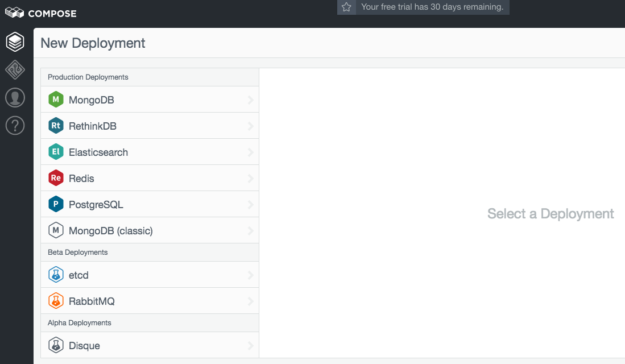
Task: Expand the Redis deployment chevron
Action: tap(250, 177)
